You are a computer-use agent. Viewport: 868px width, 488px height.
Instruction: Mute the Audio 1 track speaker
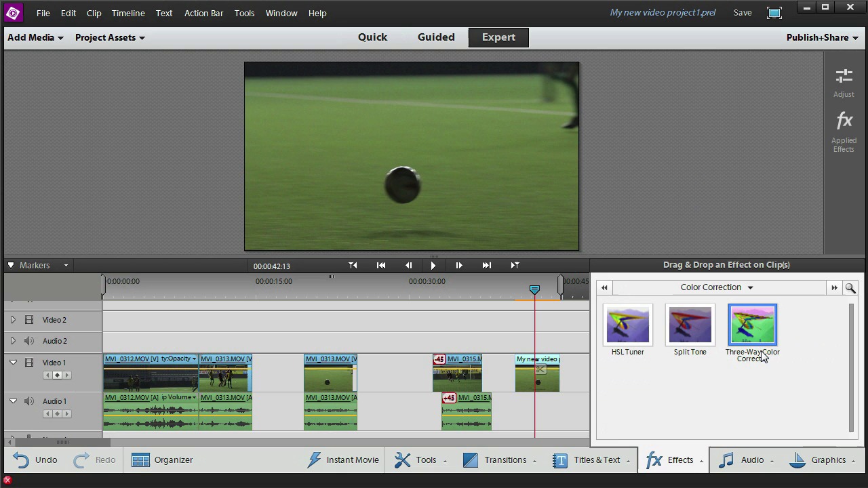click(29, 401)
